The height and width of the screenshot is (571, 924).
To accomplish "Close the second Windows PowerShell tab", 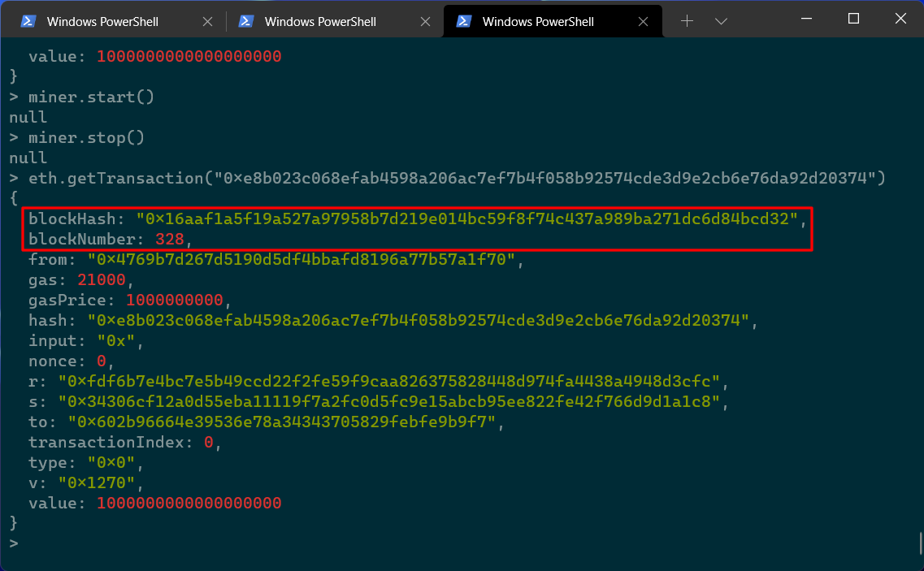I will (x=426, y=21).
